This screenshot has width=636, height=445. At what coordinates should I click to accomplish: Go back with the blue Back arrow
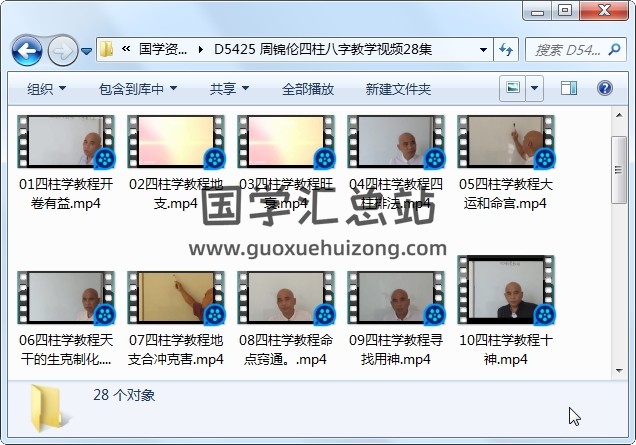tap(27, 51)
